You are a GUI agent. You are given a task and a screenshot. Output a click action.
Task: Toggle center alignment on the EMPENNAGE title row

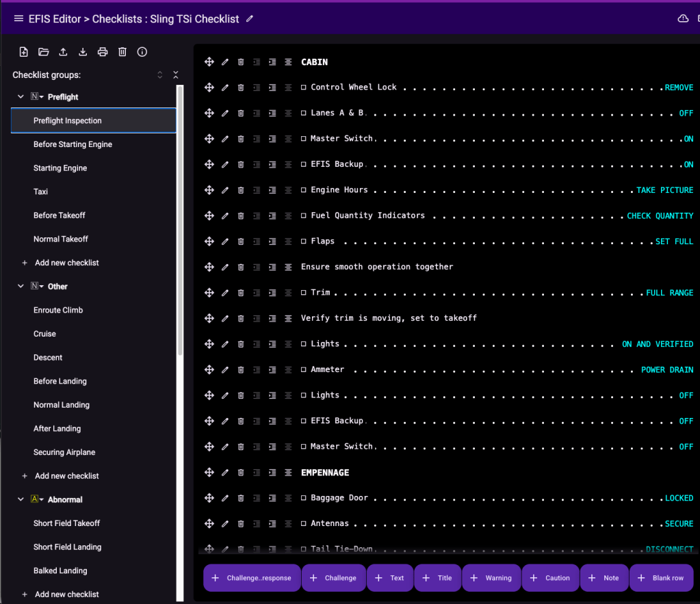(x=288, y=473)
